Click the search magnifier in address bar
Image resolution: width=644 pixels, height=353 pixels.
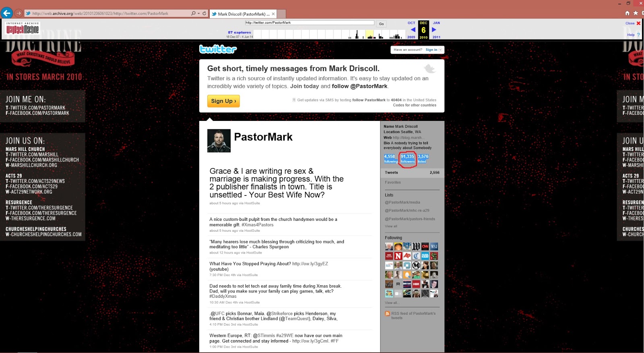pyautogui.click(x=193, y=13)
